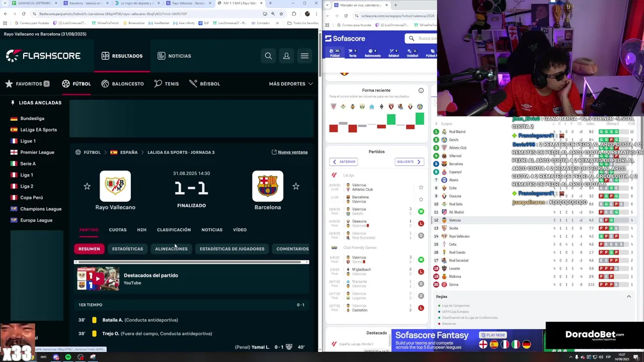Open Flashscore hamburger menu
The height and width of the screenshot is (362, 644).
pyautogui.click(x=304, y=56)
